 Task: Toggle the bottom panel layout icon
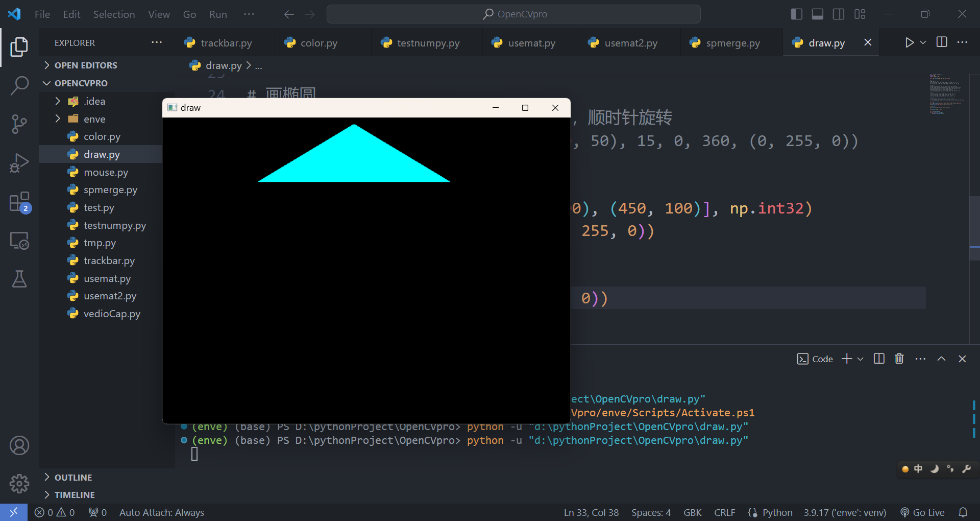(817, 14)
